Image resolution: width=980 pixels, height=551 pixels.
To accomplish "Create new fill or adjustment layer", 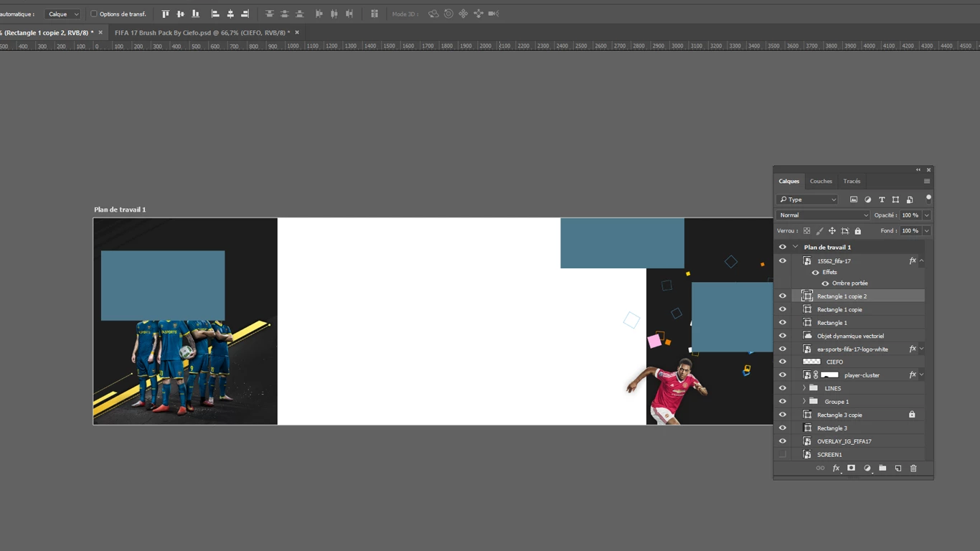I will coord(867,468).
